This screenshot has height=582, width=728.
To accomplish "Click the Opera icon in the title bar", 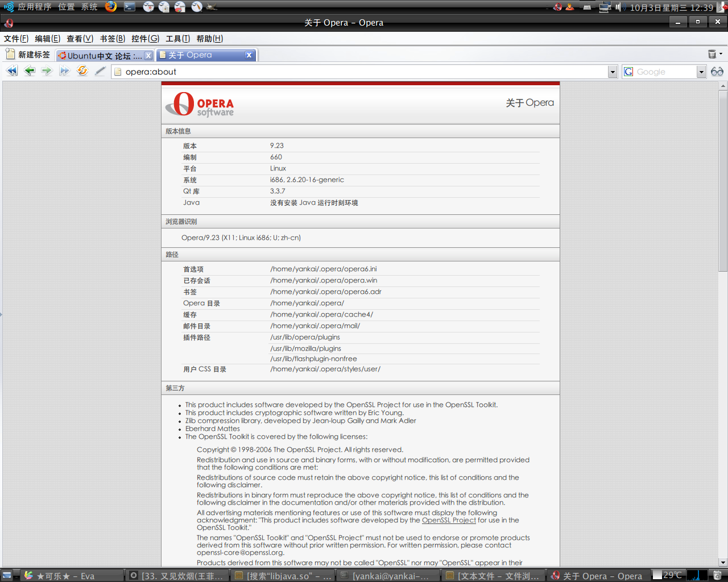I will [x=9, y=23].
